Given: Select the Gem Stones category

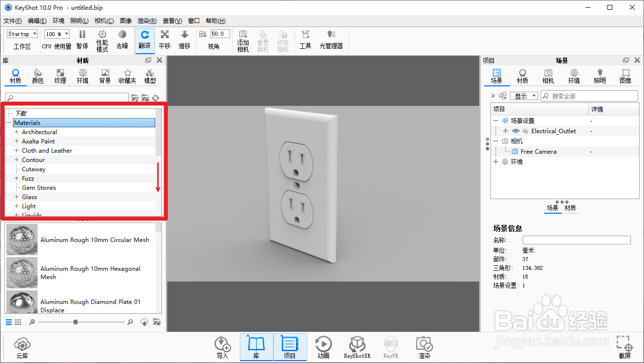Looking at the screenshot, I should tap(39, 188).
